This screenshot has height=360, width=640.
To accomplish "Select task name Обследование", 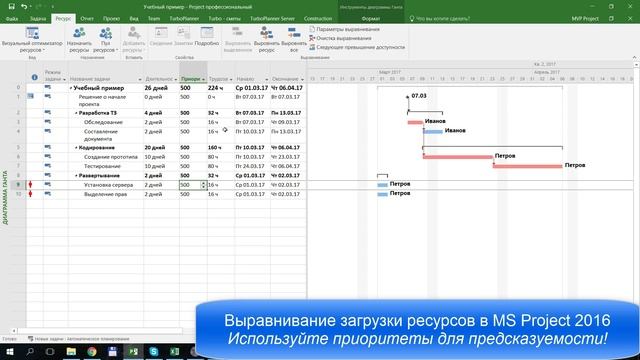I will click(x=103, y=122).
